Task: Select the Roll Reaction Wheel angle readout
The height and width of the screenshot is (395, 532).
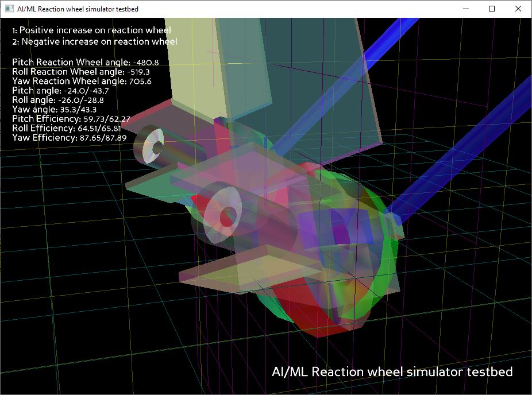Action: [x=80, y=72]
